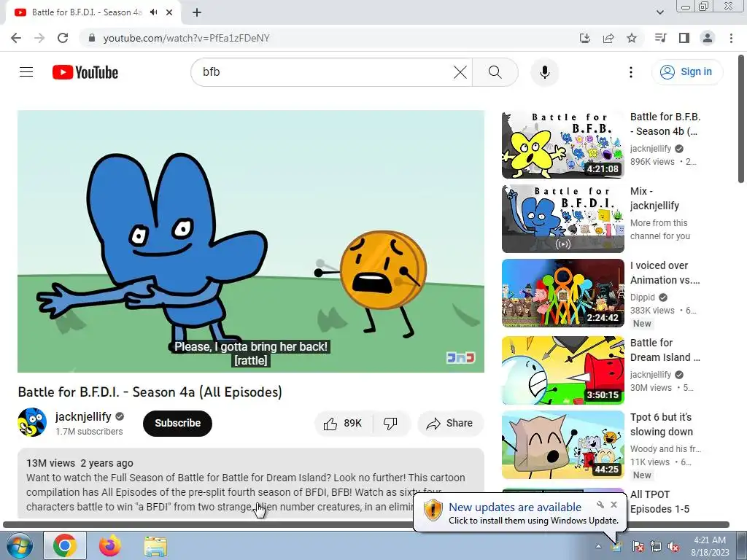Bookmark this tab with star
The width and height of the screenshot is (747, 560).
point(632,38)
